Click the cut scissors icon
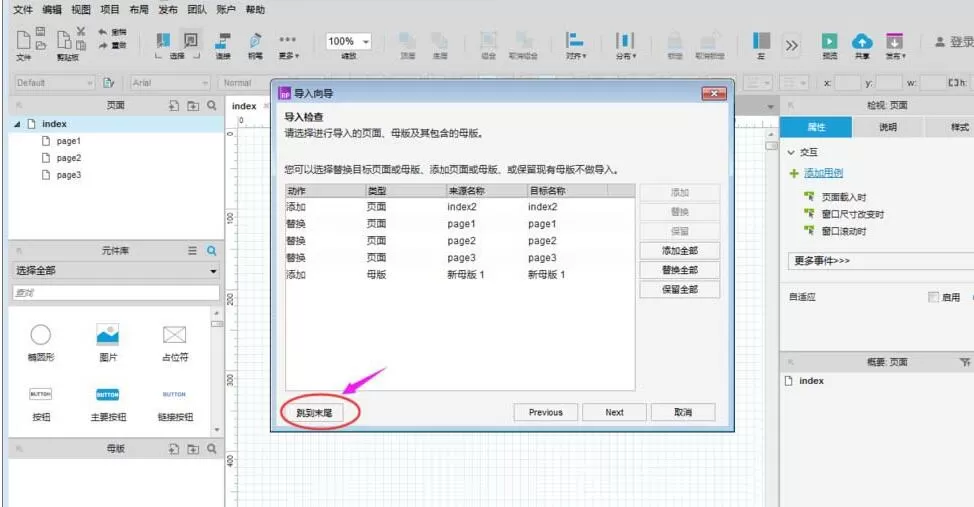This screenshot has height=507, width=974. click(81, 31)
